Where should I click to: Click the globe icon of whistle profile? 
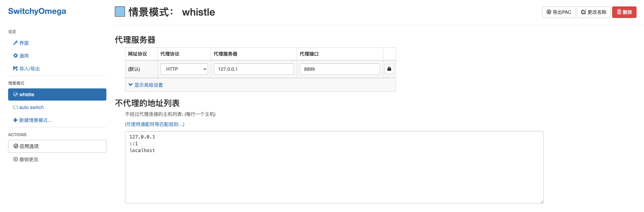pyautogui.click(x=16, y=94)
